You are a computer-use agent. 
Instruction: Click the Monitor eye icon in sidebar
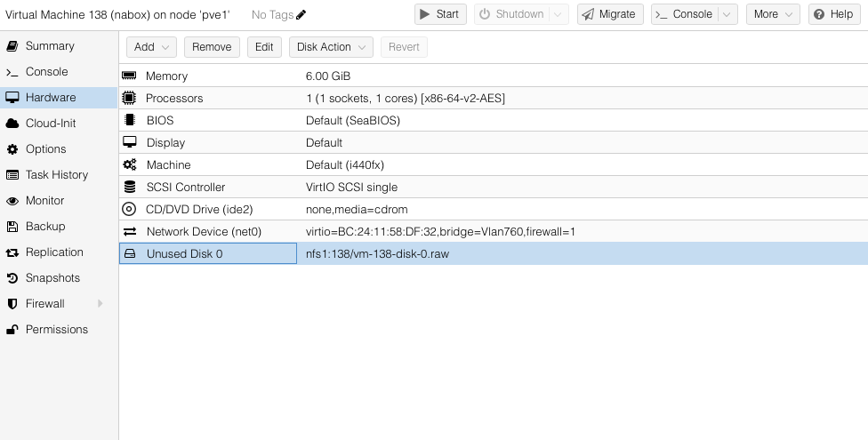pos(12,201)
